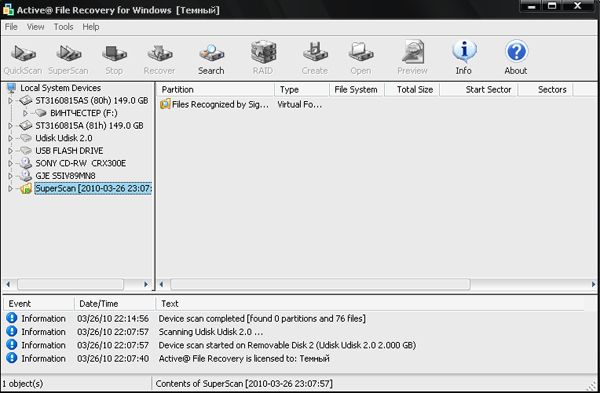Click the Files Recognized by Signature icon

(x=165, y=104)
